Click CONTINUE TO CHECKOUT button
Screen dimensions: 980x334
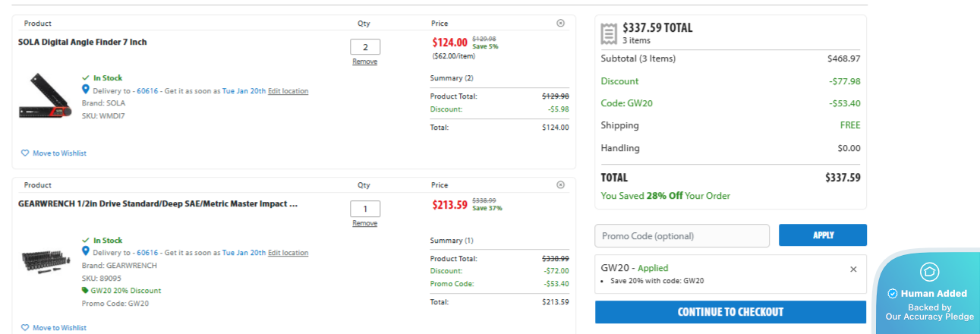730,312
